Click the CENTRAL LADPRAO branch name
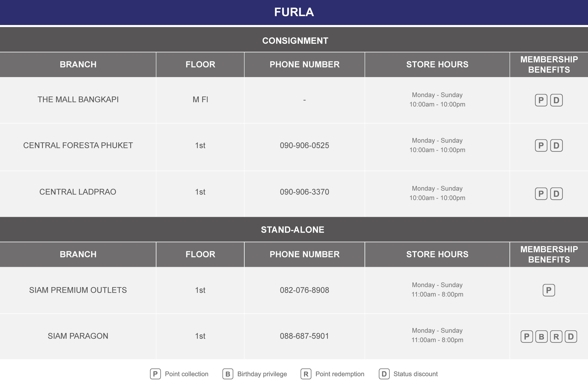The width and height of the screenshot is (588, 388). 78,192
